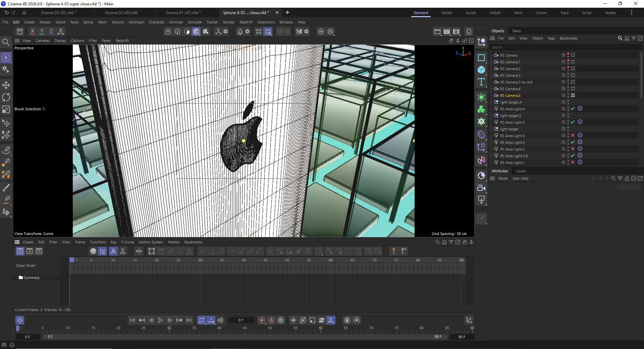Expand Brush Selection tool options arrow
The width and height of the screenshot is (644, 349).
44,109
